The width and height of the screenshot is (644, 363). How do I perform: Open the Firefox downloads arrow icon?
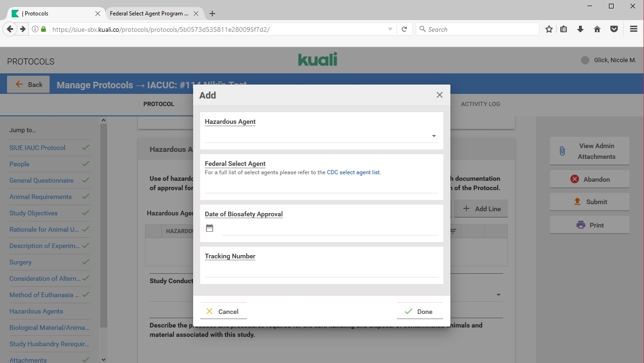click(x=580, y=29)
